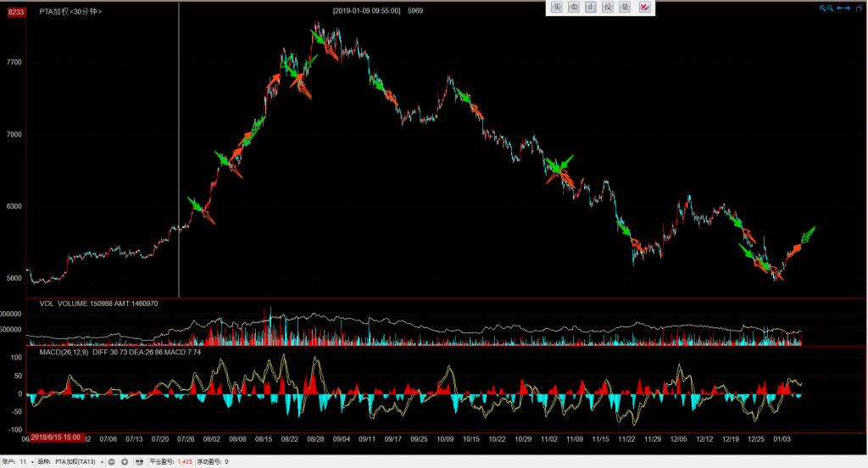The image size is (868, 468).
Task: Click the 反 (reverse) toolbar button
Action: point(608,7)
